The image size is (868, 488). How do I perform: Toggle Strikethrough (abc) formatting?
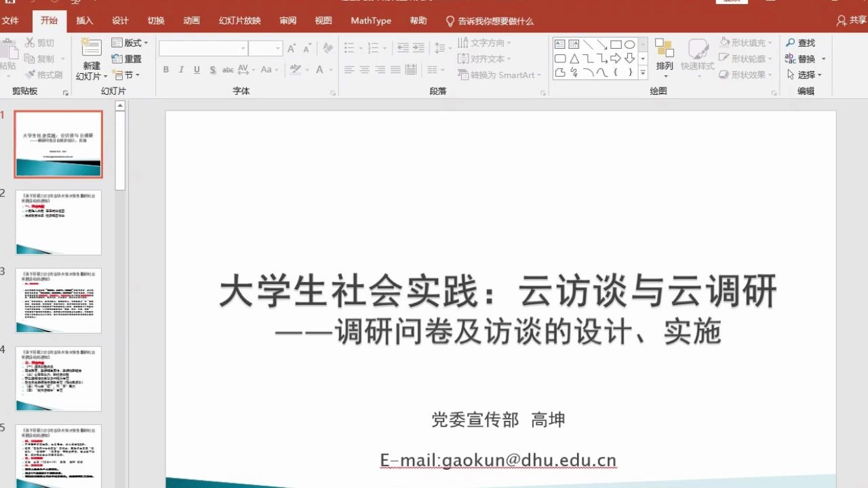228,70
